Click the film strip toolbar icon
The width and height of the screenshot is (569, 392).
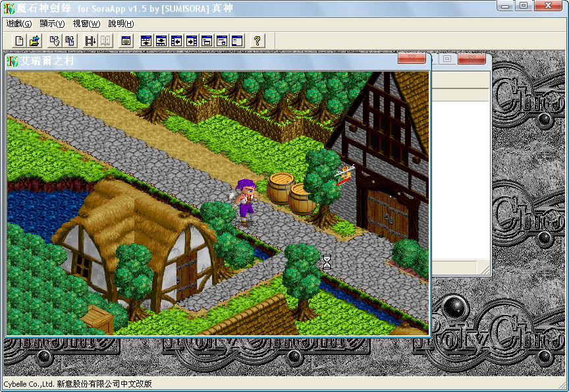coord(90,41)
